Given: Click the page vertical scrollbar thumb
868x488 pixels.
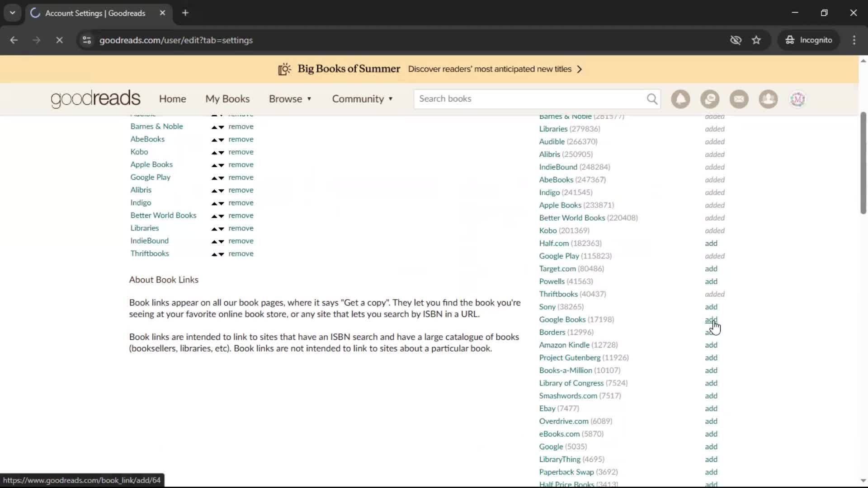Looking at the screenshot, I should [863, 163].
